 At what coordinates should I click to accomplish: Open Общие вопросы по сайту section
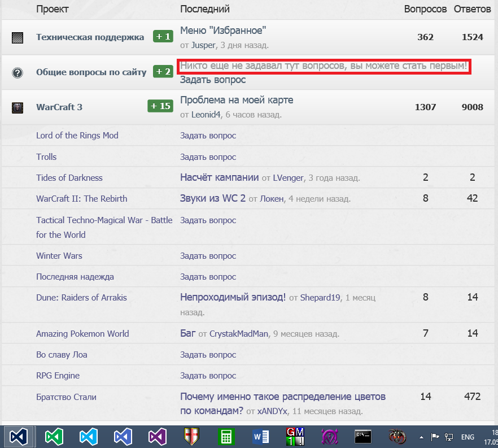pyautogui.click(x=91, y=72)
